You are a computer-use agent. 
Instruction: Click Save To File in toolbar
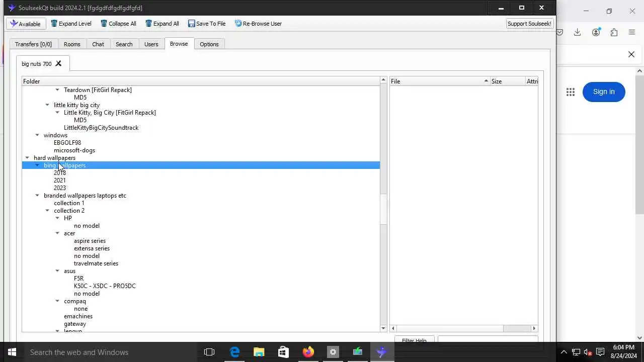coord(207,24)
